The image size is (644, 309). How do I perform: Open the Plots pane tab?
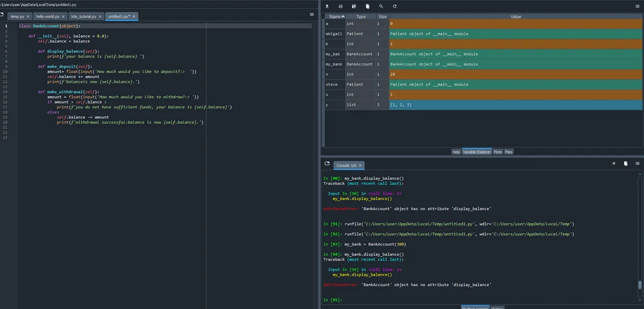point(498,152)
